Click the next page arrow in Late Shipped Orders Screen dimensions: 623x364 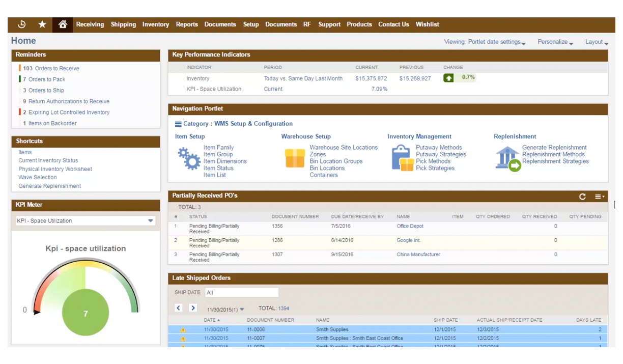tap(193, 308)
